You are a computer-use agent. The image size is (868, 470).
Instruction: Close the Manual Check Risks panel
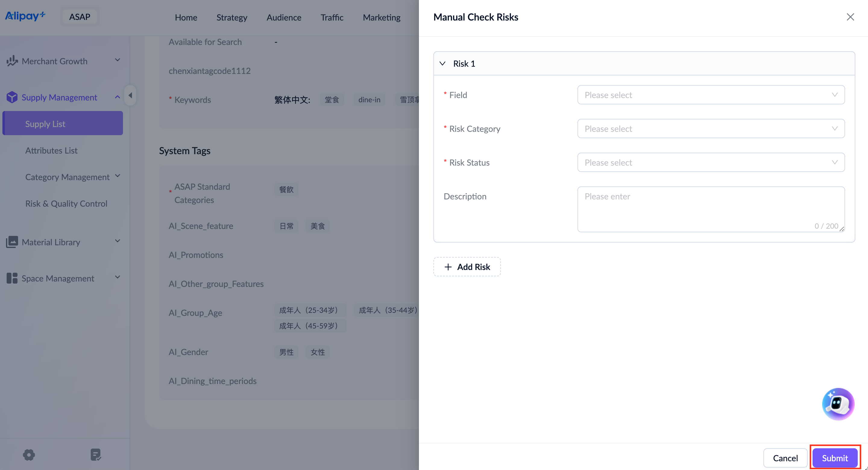pyautogui.click(x=850, y=17)
